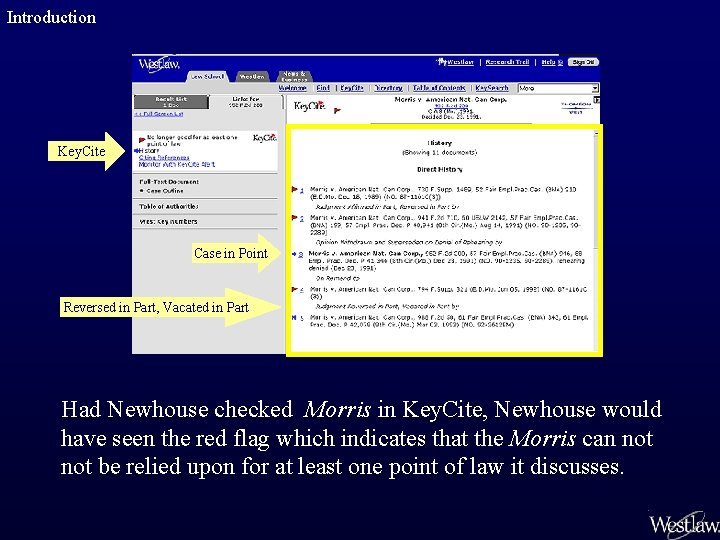Screen dimensions: 720x540
Task: Click the red flag for history item 4
Action: pyautogui.click(x=294, y=289)
